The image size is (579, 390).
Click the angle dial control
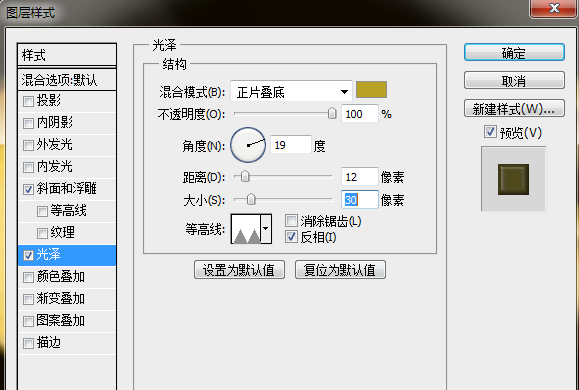(248, 145)
